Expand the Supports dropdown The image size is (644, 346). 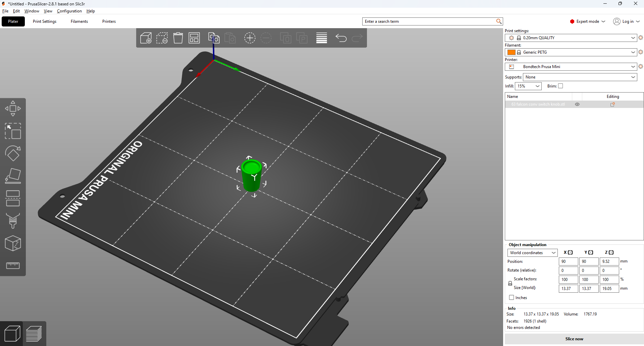(x=580, y=77)
